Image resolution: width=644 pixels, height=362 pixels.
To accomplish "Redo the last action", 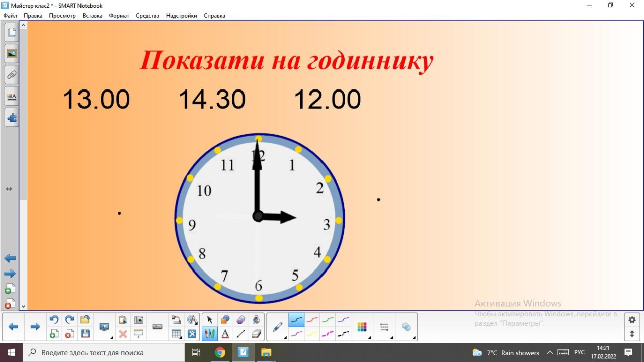I will click(70, 320).
